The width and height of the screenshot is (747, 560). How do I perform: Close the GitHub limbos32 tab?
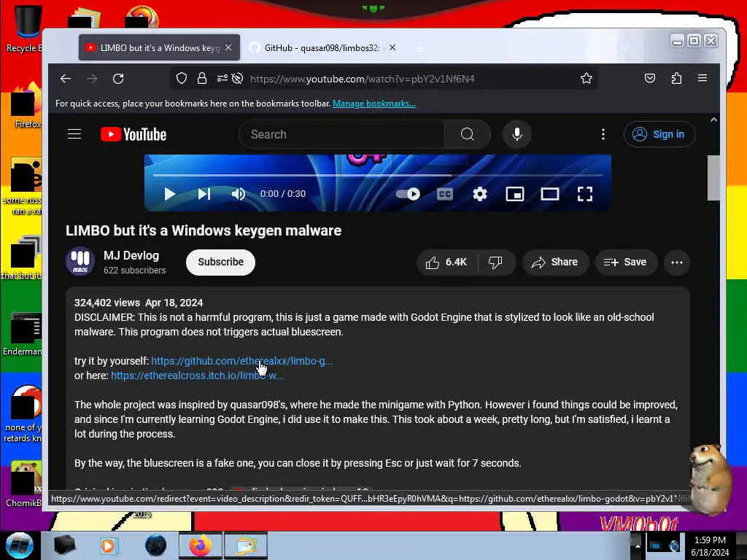coord(392,47)
